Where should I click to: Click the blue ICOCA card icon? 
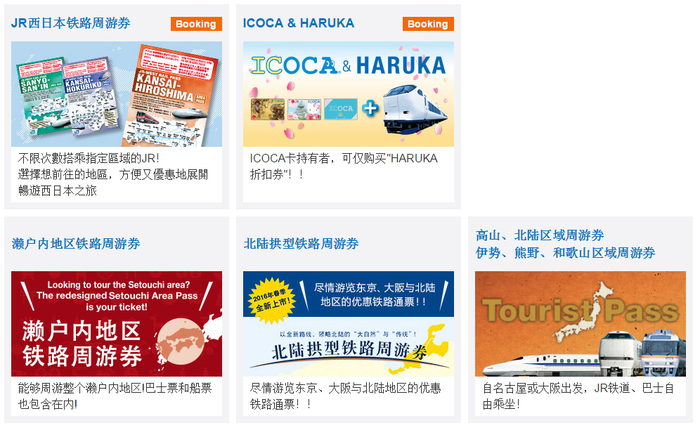[x=341, y=109]
